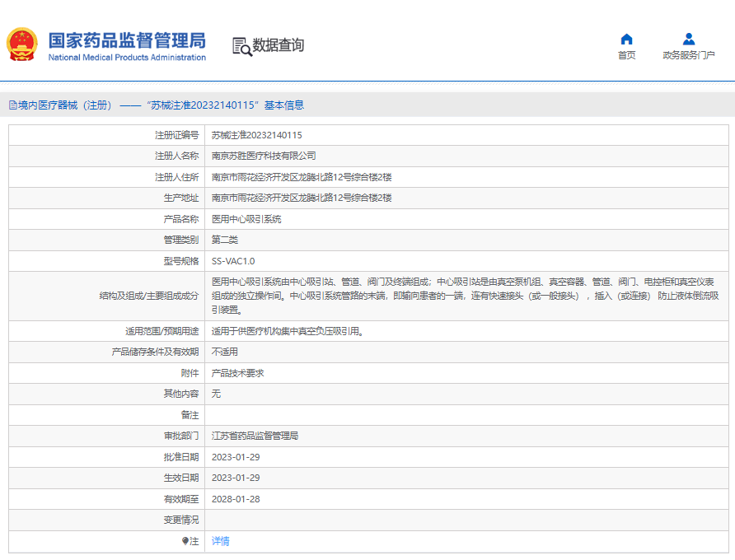Open 政务服务门户 person icon
This screenshot has height=560, width=735.
[689, 39]
